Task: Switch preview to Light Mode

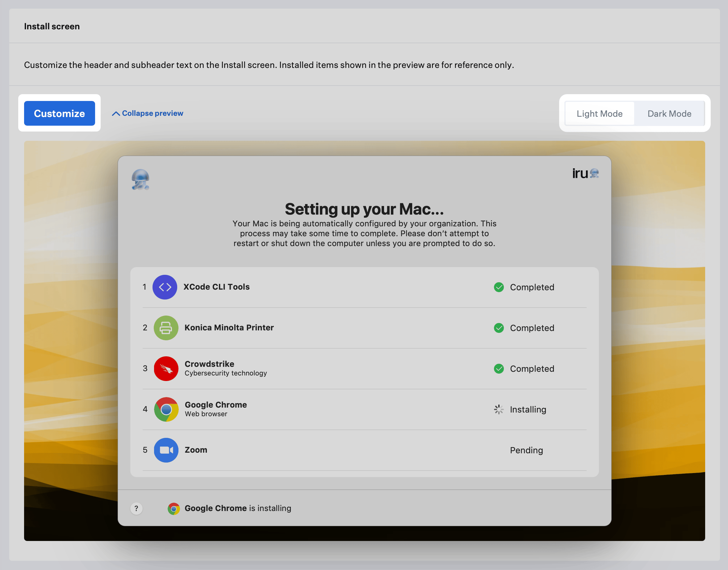Action: 600,114
